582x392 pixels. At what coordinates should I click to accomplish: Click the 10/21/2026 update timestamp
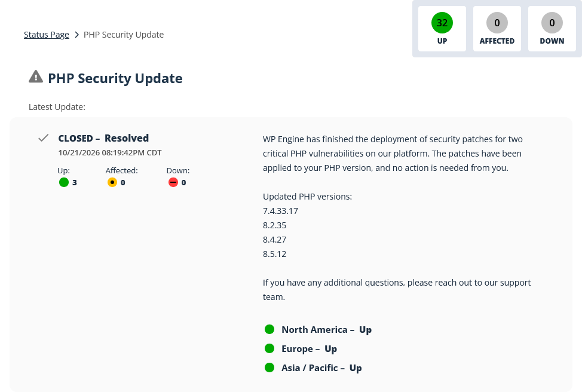(x=110, y=152)
